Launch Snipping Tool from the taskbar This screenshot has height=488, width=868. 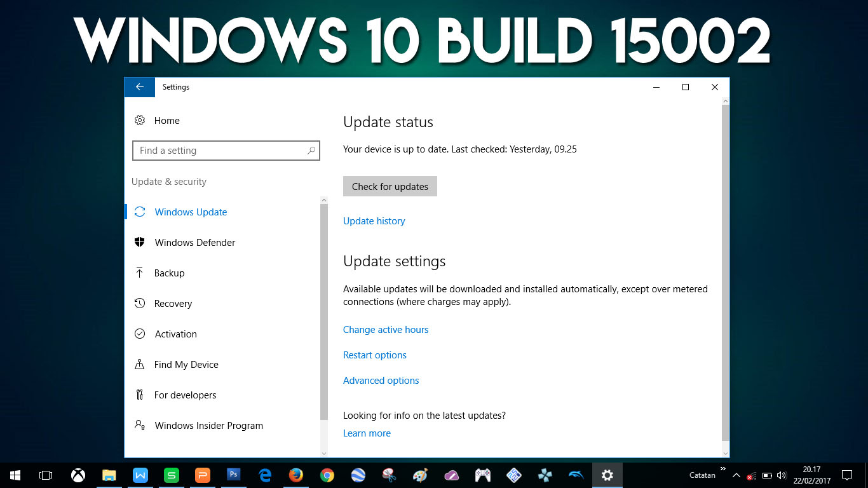pos(390,475)
